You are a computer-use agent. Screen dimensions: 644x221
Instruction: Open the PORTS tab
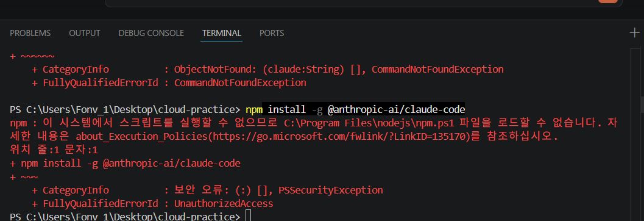point(272,33)
